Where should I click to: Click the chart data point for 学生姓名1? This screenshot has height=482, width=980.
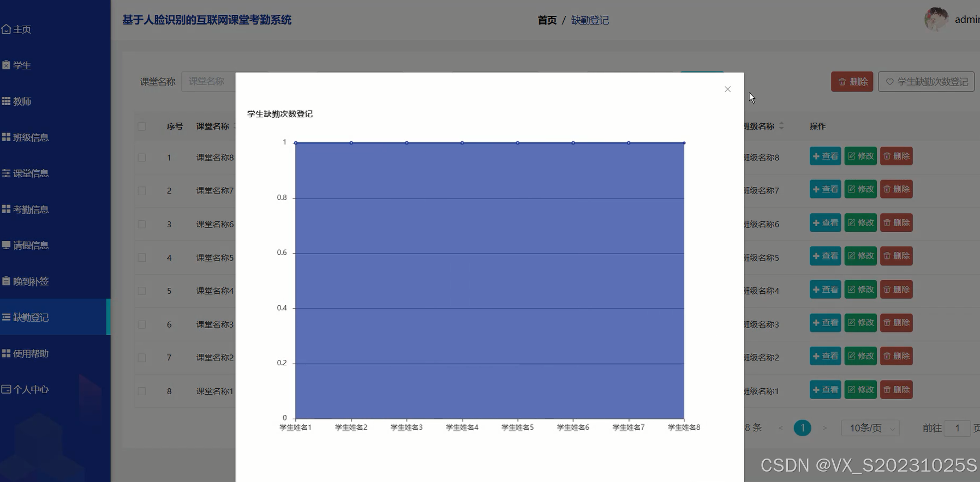tap(296, 143)
